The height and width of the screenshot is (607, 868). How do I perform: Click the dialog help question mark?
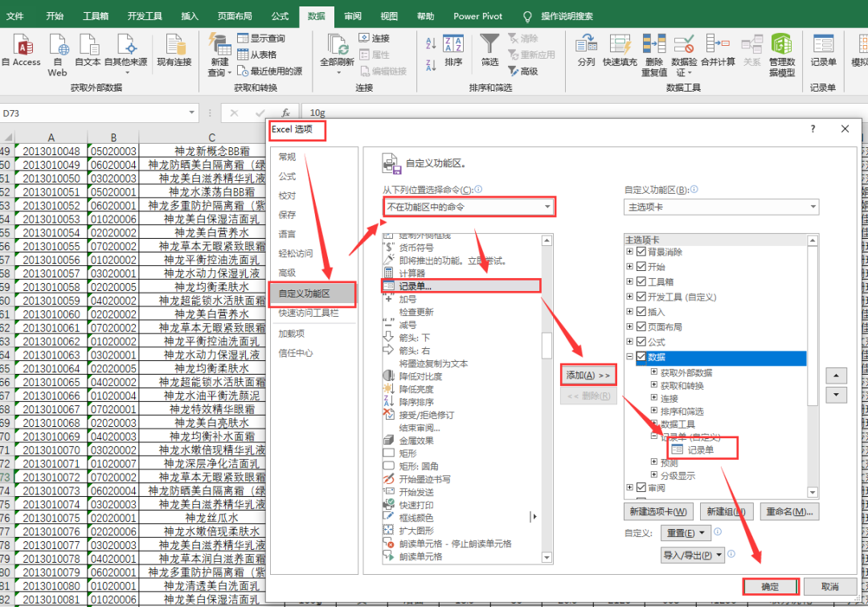click(813, 129)
